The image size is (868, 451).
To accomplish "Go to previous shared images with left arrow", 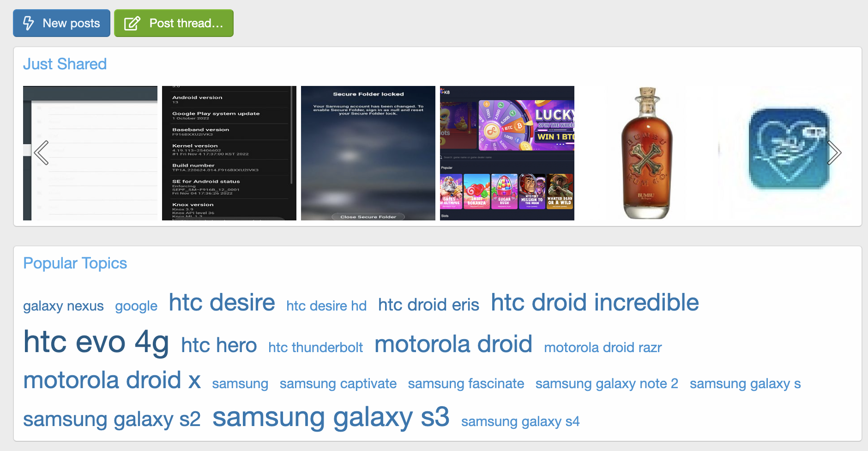I will (42, 153).
